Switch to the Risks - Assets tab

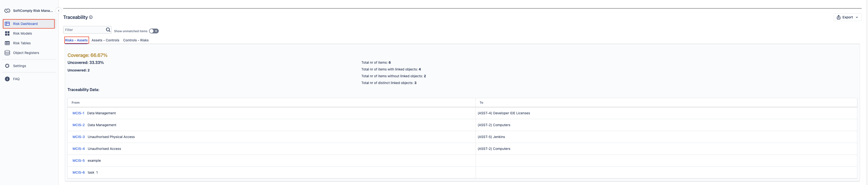(x=76, y=40)
